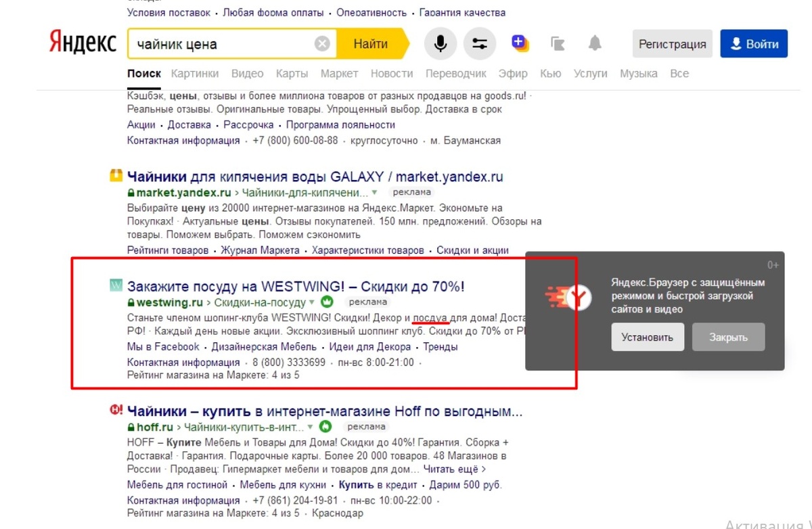812x529 pixels.
Task: Open the Все tab
Action: (x=679, y=73)
